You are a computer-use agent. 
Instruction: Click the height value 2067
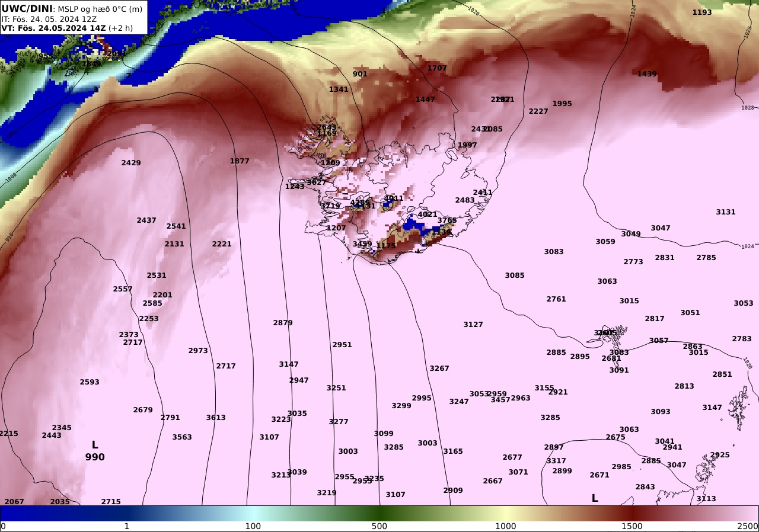pyautogui.click(x=14, y=502)
